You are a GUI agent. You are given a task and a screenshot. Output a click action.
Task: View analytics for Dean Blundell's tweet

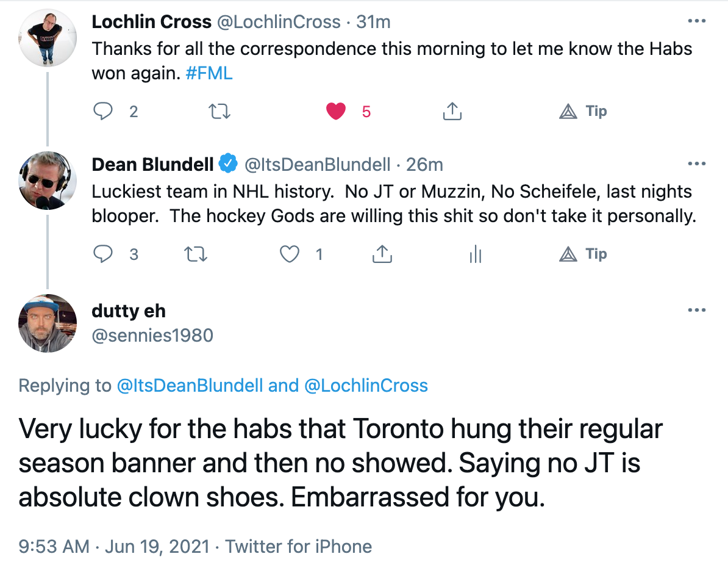coord(476,254)
